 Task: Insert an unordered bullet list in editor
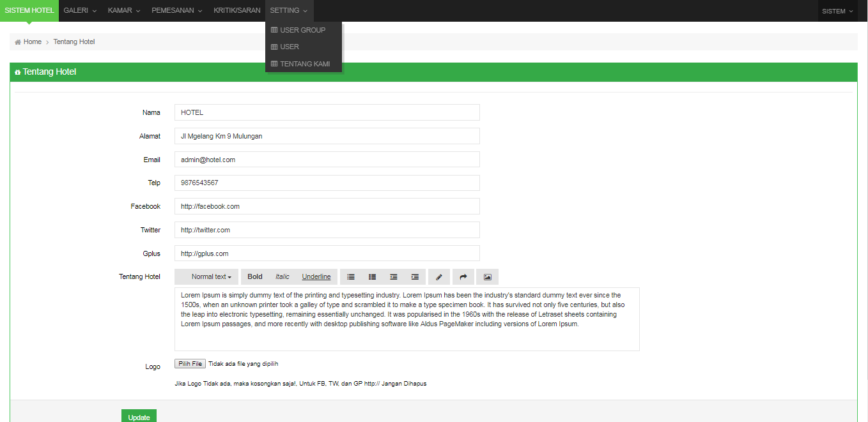tap(351, 276)
